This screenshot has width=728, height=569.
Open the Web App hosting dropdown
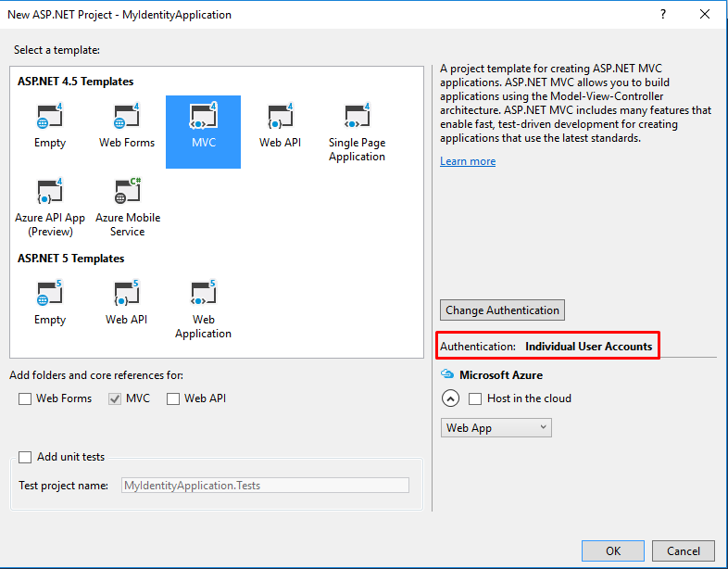click(x=496, y=428)
